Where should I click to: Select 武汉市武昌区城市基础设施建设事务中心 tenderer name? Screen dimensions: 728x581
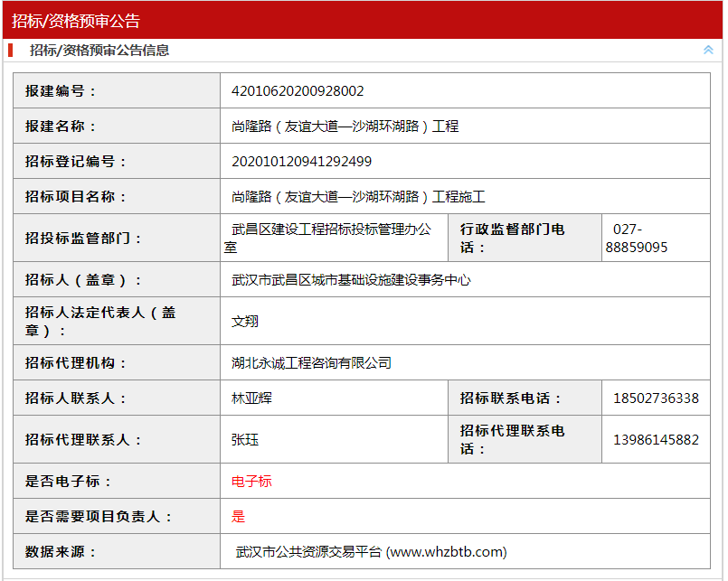tap(351, 280)
